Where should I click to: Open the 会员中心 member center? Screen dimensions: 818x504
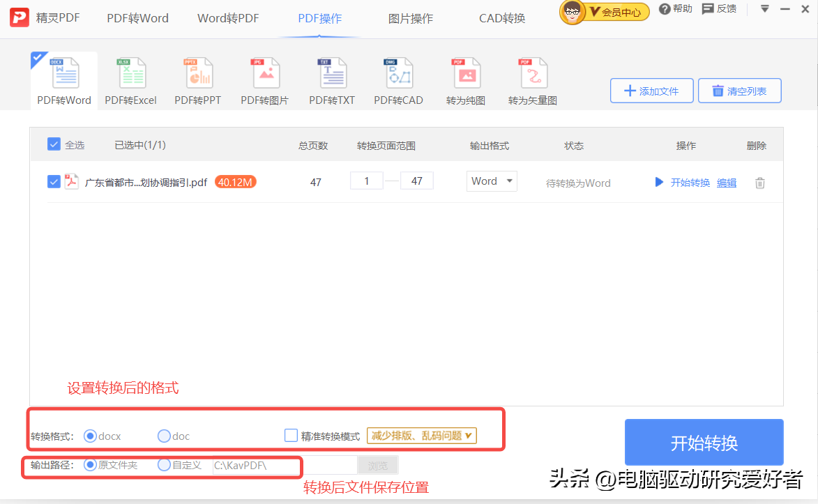point(619,11)
